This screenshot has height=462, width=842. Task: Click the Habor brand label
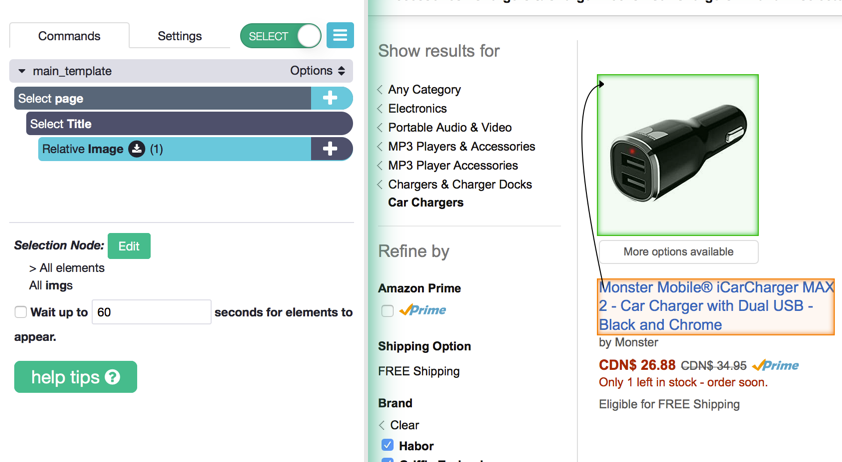[x=416, y=446]
